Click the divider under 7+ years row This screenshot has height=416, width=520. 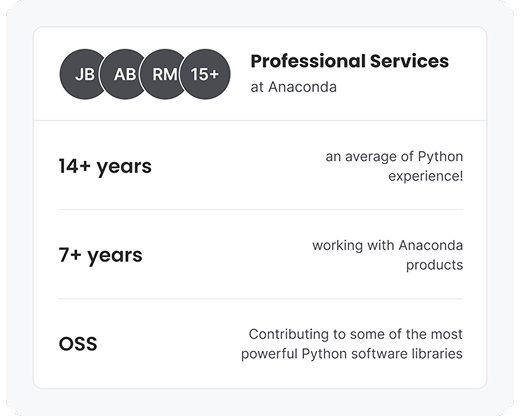click(x=260, y=299)
